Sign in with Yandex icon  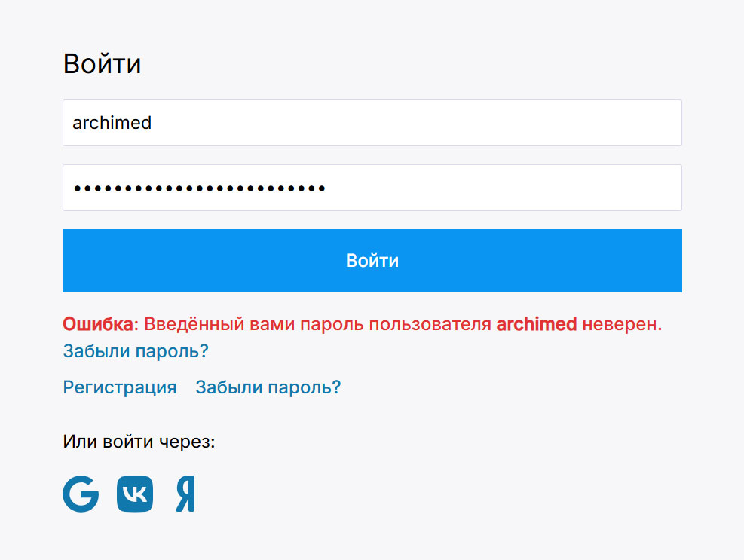(185, 494)
